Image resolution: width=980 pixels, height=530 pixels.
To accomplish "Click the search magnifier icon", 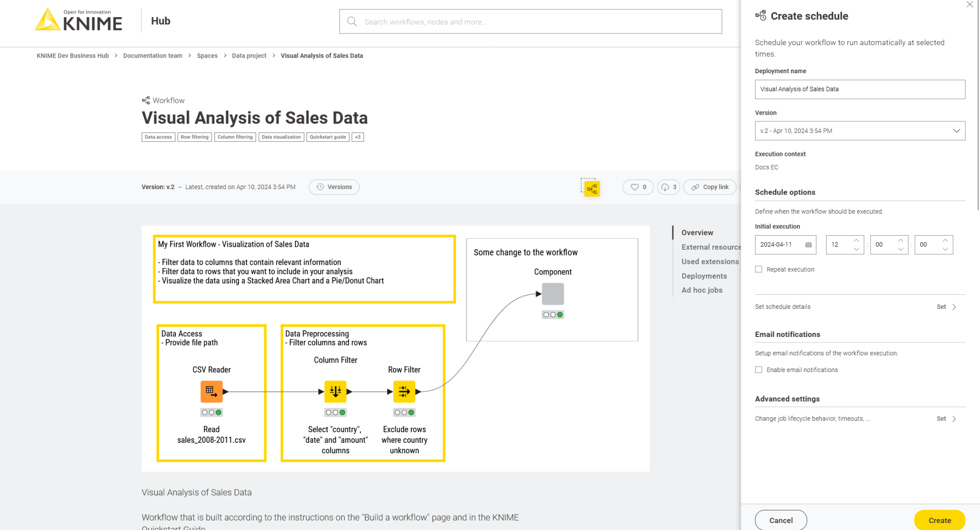I will coord(352,22).
